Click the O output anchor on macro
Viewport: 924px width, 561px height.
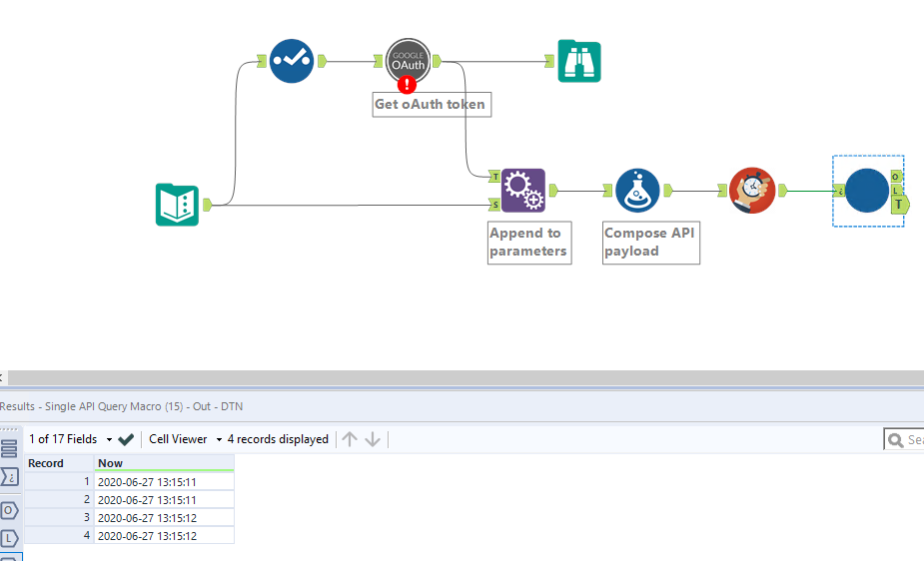(896, 177)
